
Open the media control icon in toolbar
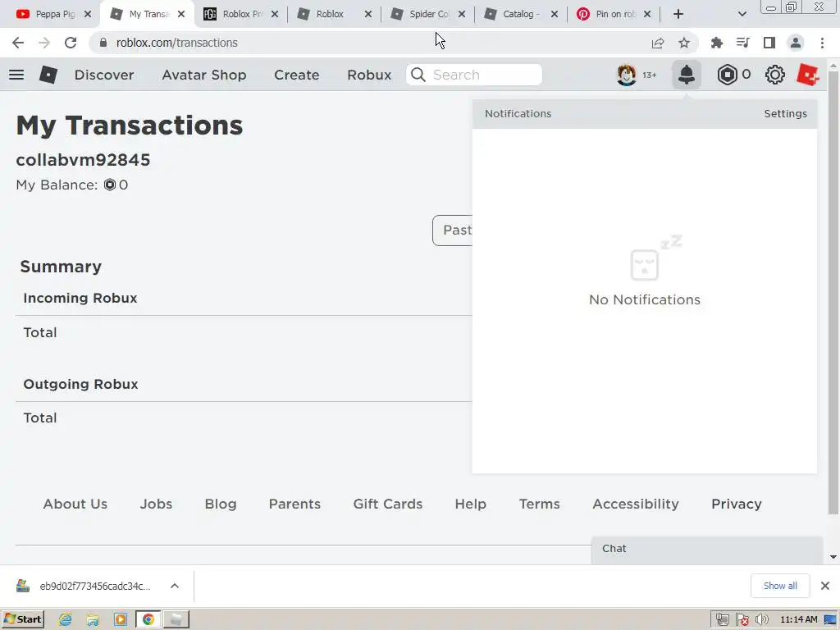[x=742, y=43]
